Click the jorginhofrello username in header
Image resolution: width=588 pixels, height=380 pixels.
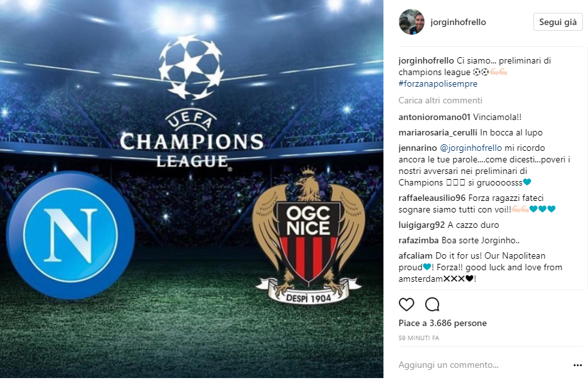point(458,22)
